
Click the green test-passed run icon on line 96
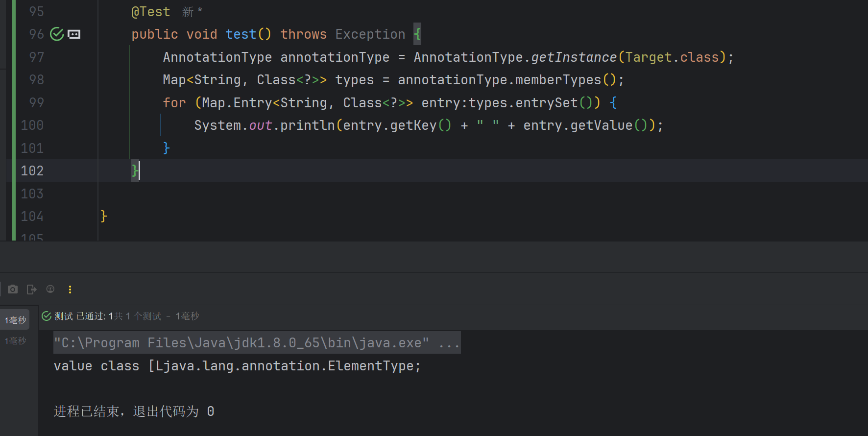click(57, 34)
